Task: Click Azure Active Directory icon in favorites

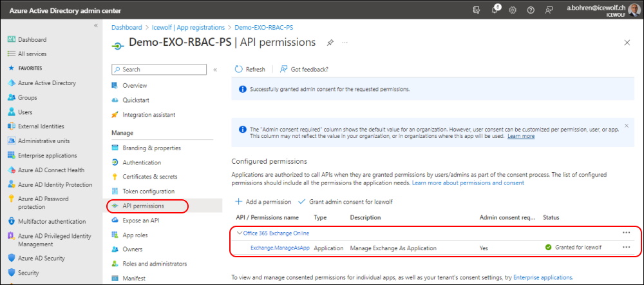Action: pyautogui.click(x=12, y=83)
